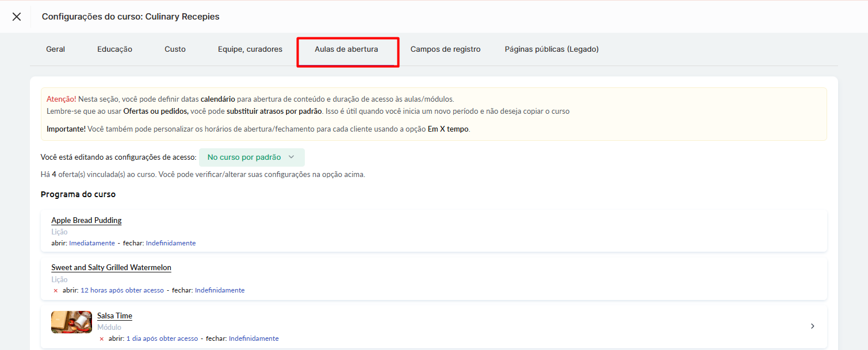Click the Salsa Time module title

[114, 316]
